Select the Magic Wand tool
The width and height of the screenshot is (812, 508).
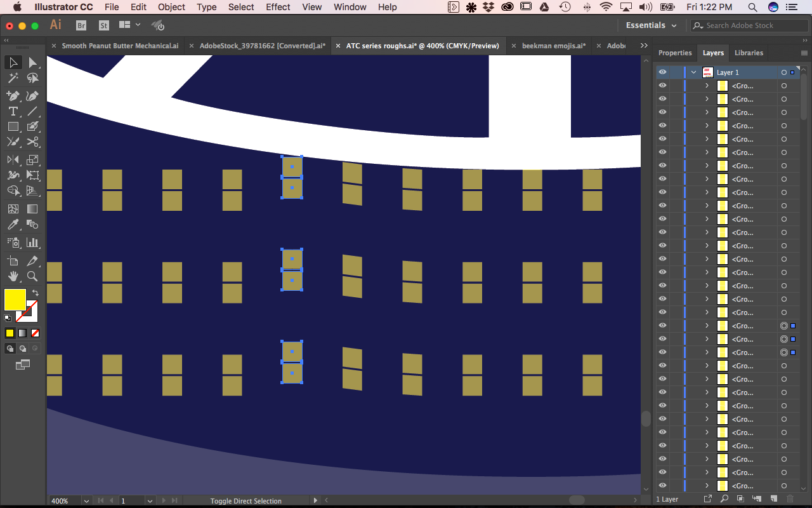(x=13, y=78)
